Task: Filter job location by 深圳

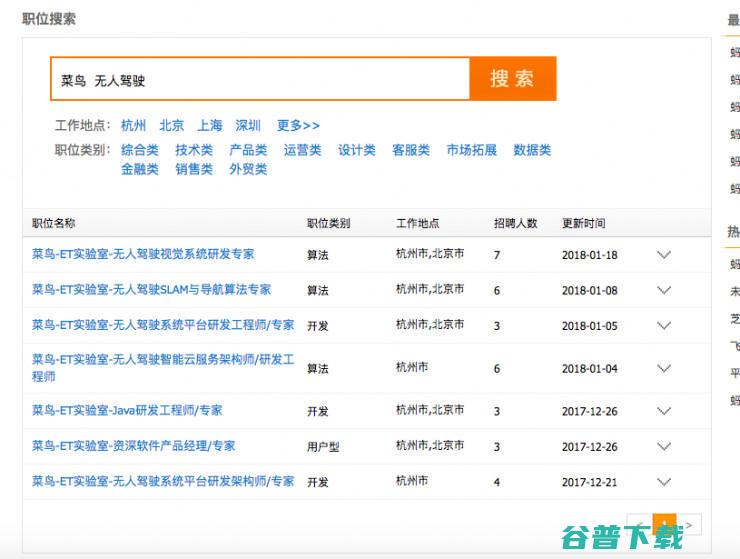Action: 248,126
